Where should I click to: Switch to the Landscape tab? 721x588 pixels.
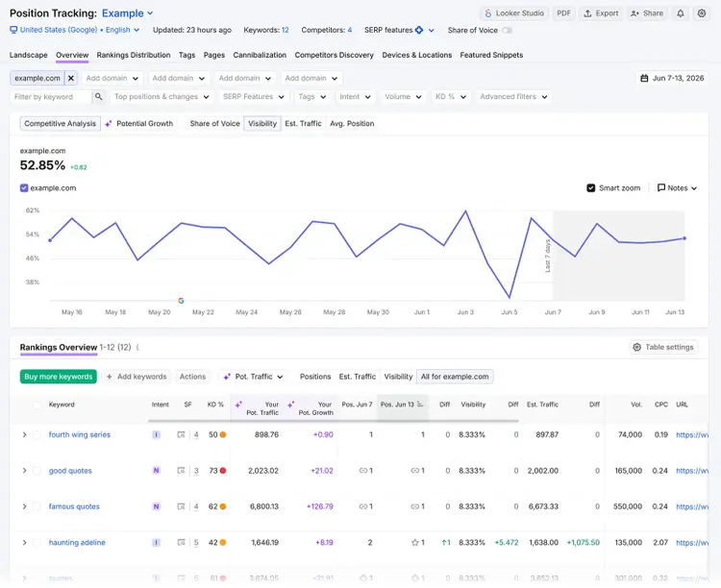29,55
